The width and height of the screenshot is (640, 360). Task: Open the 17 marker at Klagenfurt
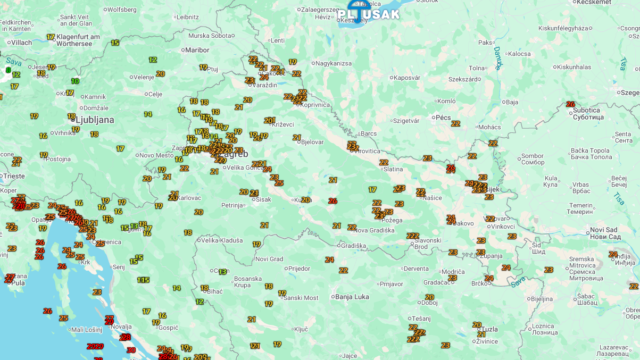tap(51, 37)
